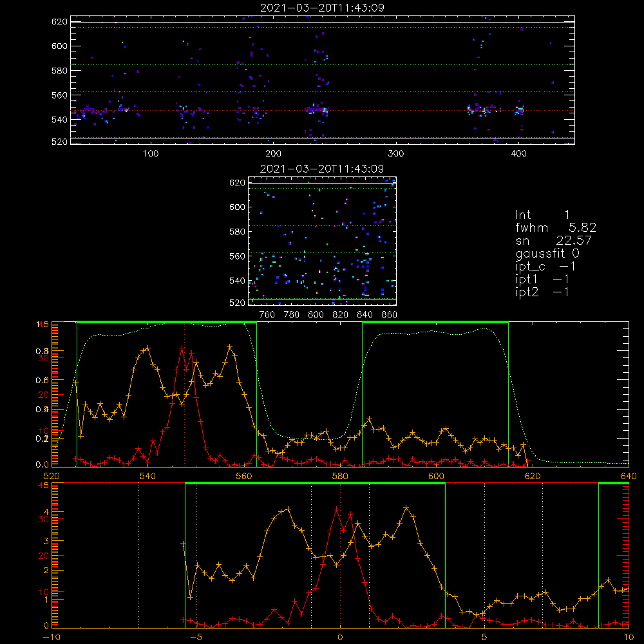This screenshot has width=644, height=644.
Task: Click x-axis tick 760 on middle plot
Action: click(267, 315)
